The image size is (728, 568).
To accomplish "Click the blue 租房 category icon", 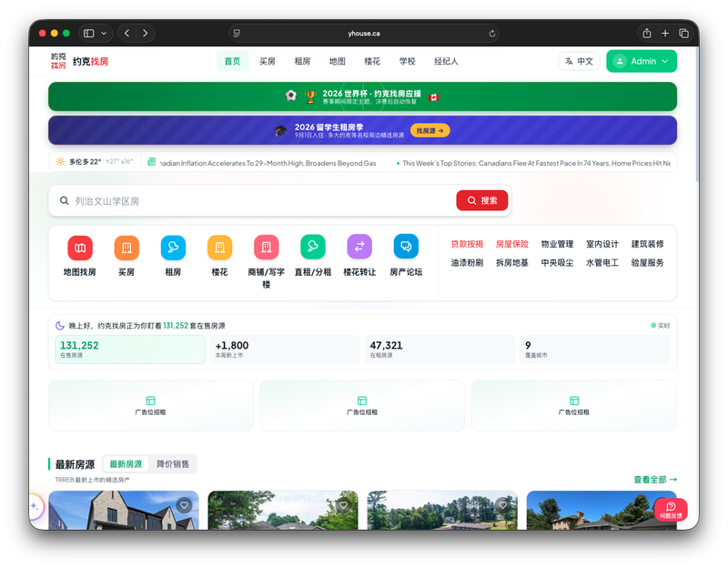I will pyautogui.click(x=173, y=248).
